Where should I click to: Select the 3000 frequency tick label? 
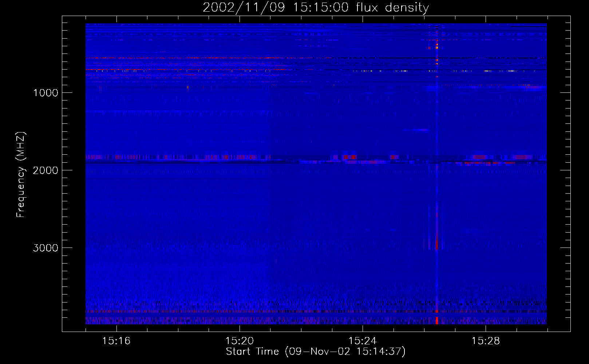pos(46,248)
